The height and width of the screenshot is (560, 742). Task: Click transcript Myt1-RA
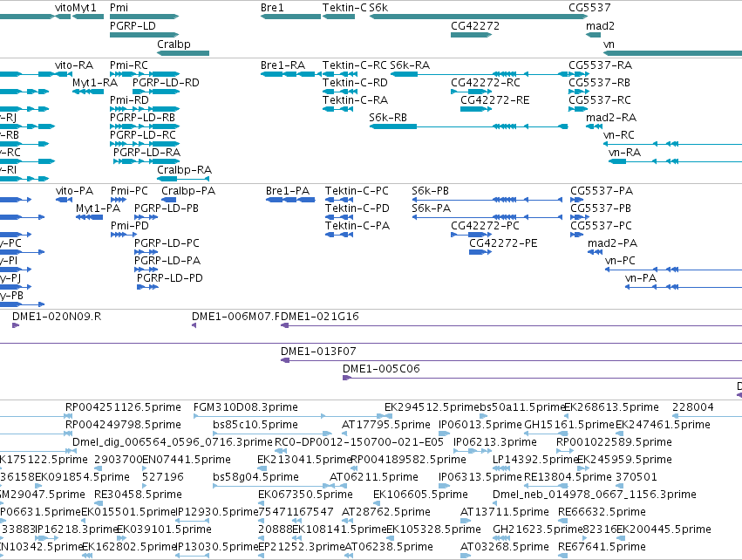click(x=95, y=82)
